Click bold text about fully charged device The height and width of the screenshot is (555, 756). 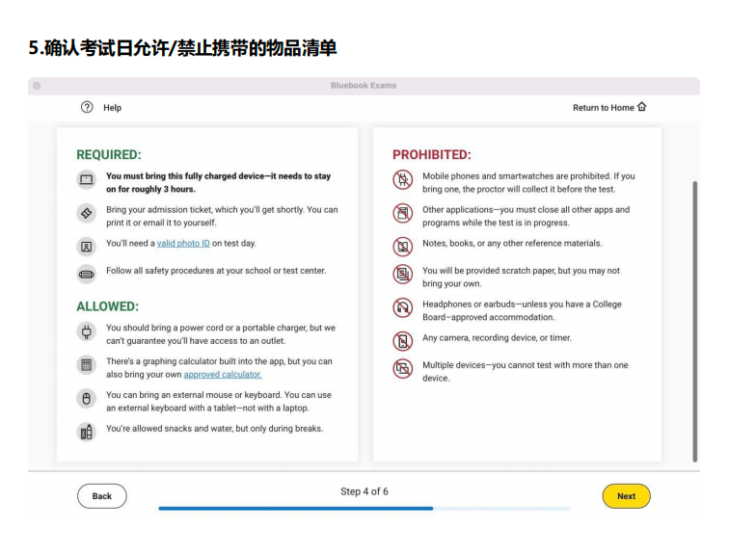[218, 183]
